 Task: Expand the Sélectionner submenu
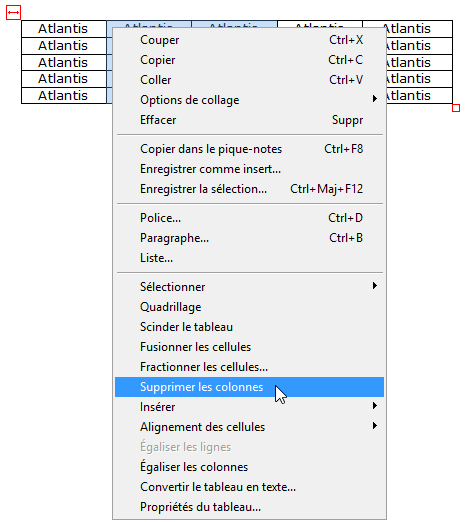click(249, 287)
